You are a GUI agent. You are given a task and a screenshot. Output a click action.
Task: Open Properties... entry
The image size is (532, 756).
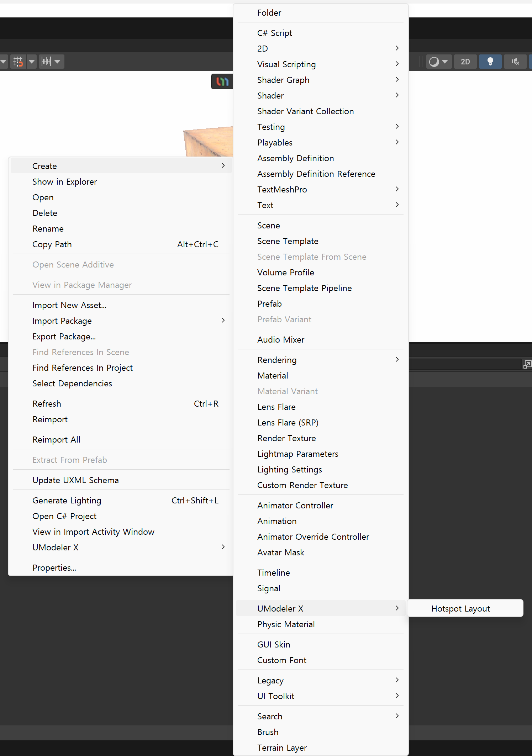[x=121, y=568]
